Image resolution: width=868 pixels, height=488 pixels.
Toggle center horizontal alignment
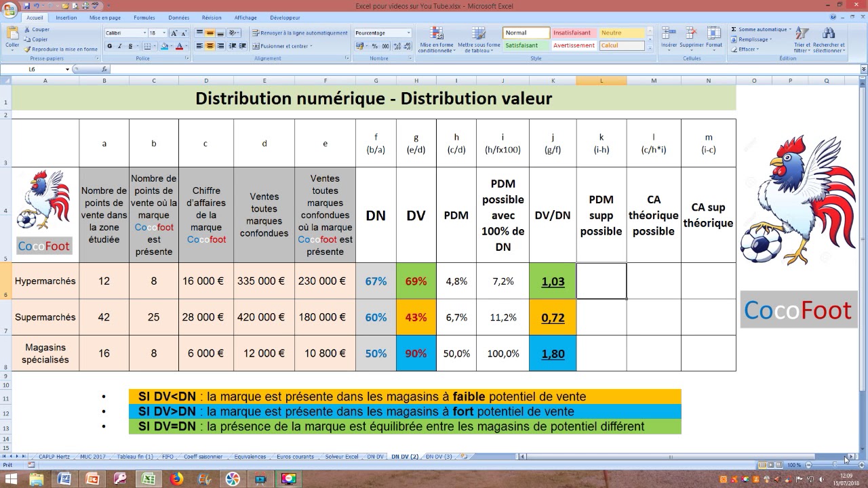[x=210, y=46]
